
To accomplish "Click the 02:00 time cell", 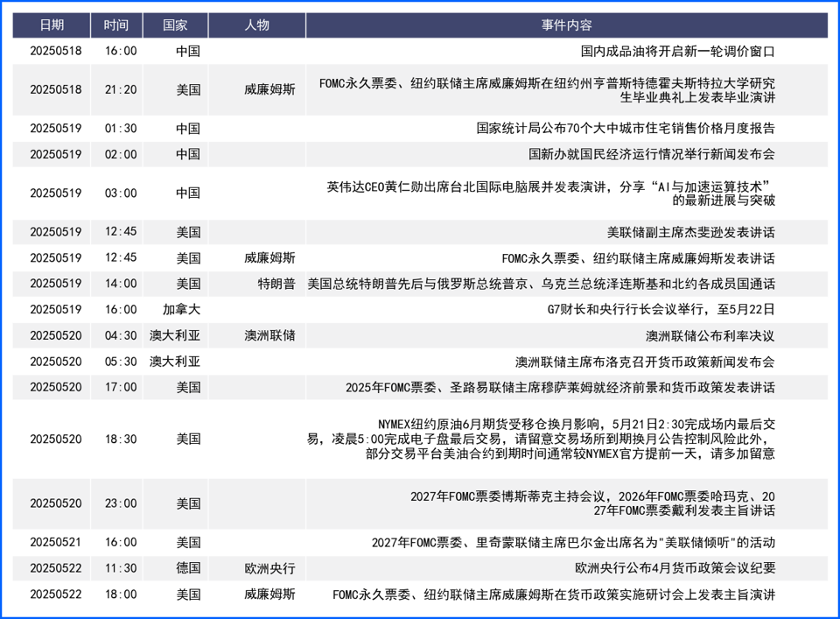I will pyautogui.click(x=121, y=154).
